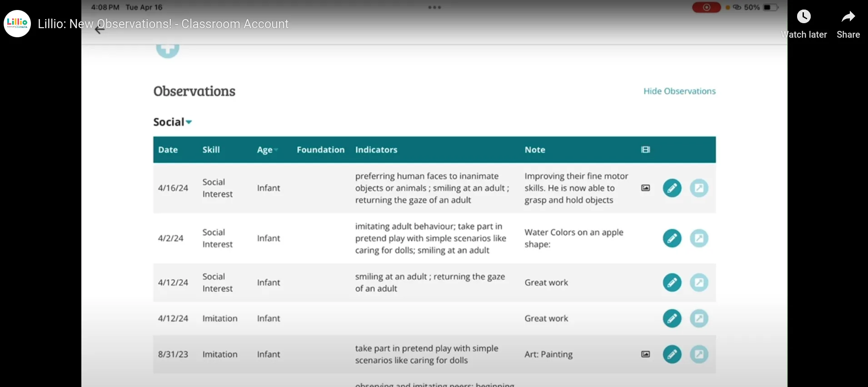868x387 pixels.
Task: Edit the 4/16/24 Social Interest observation
Action: coord(672,188)
